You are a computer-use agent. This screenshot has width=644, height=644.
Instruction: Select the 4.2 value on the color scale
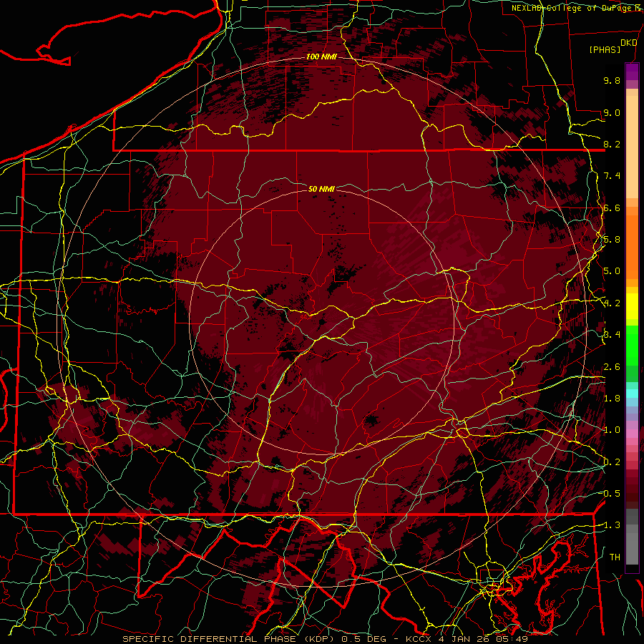coord(612,303)
